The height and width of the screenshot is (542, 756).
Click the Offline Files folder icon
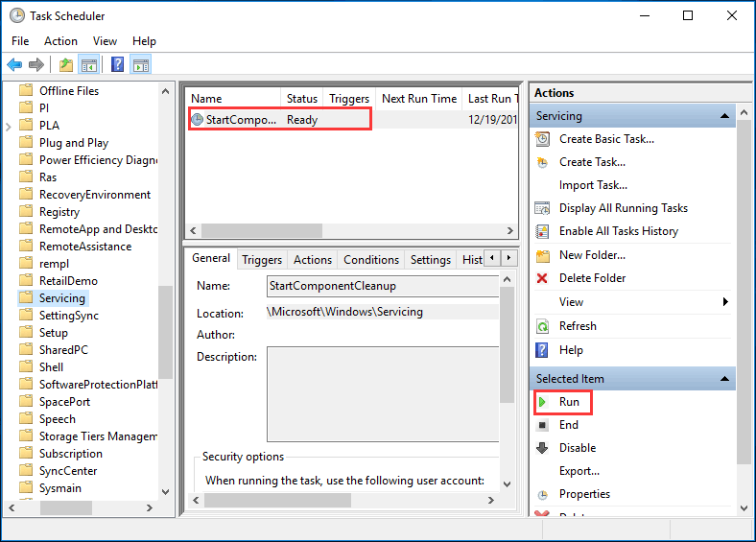[x=26, y=91]
